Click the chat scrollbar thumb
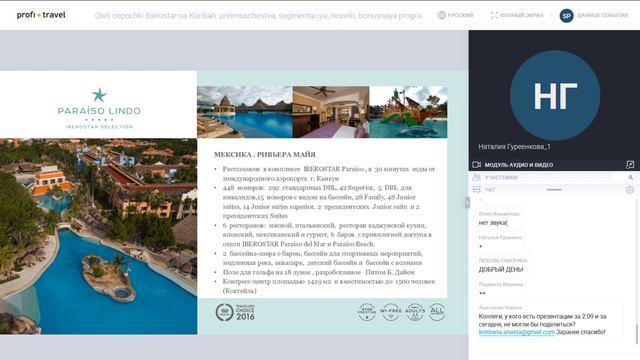 pyautogui.click(x=636, y=335)
